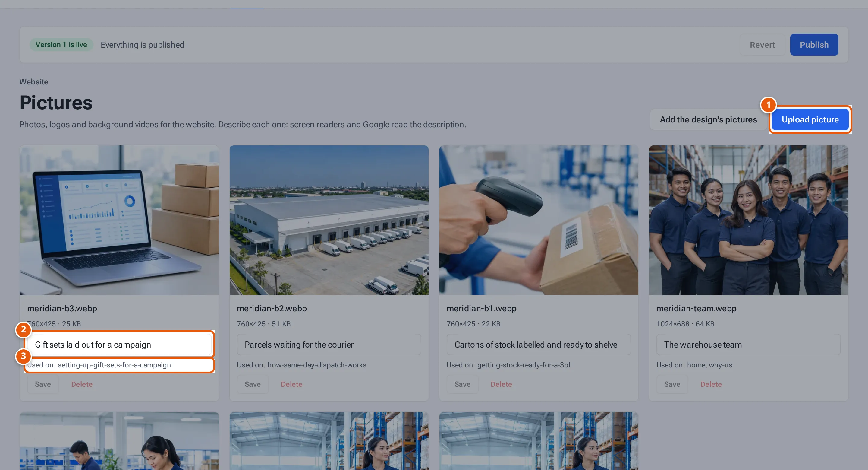The width and height of the screenshot is (868, 470).
Task: Click the 'Everything is published' status text
Action: 142,45
